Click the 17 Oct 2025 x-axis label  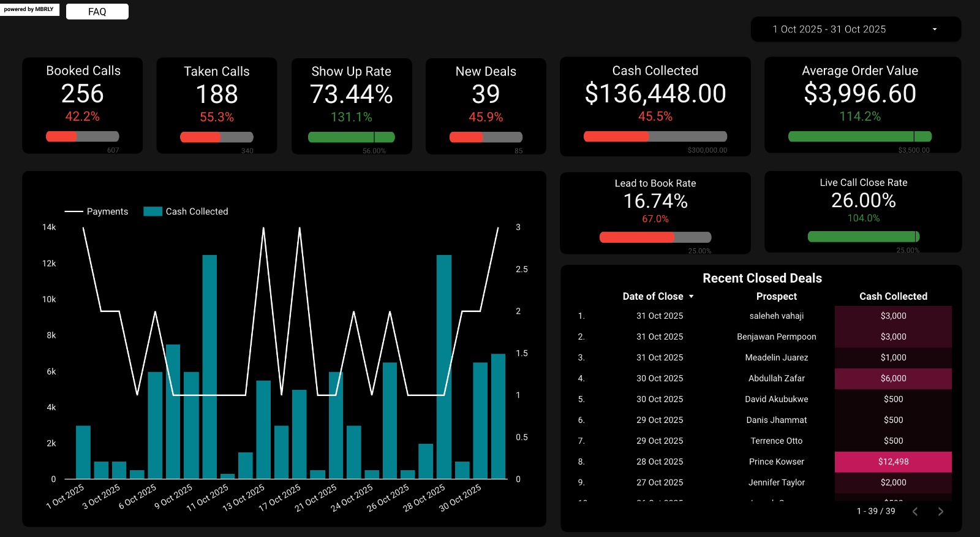pyautogui.click(x=279, y=498)
